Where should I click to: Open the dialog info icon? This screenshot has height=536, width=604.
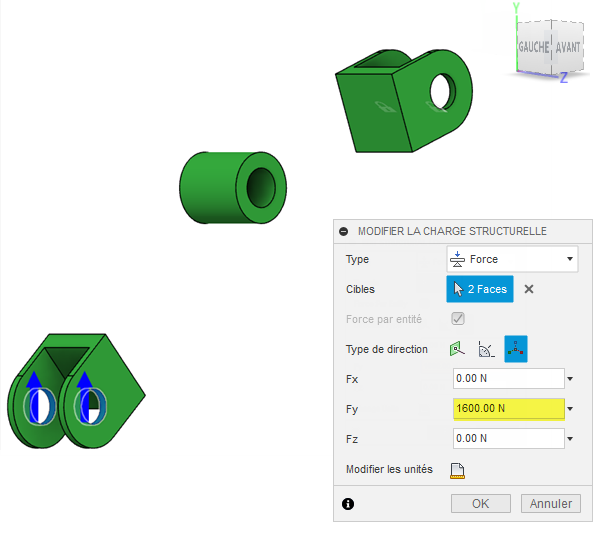pos(348,504)
